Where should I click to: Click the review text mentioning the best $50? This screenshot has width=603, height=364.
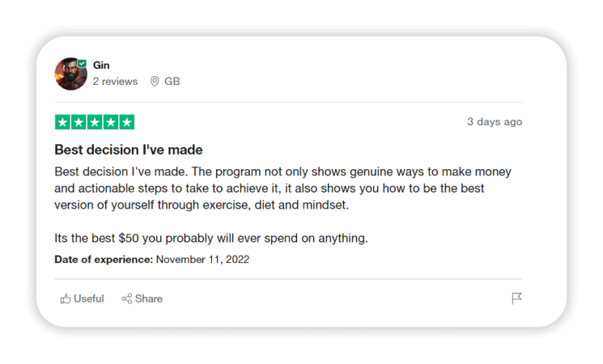pos(210,239)
